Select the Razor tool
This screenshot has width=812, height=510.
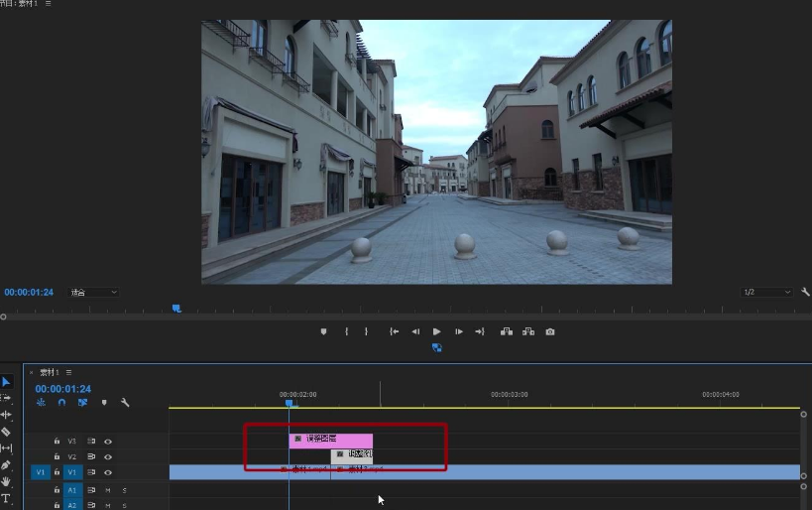[6, 432]
